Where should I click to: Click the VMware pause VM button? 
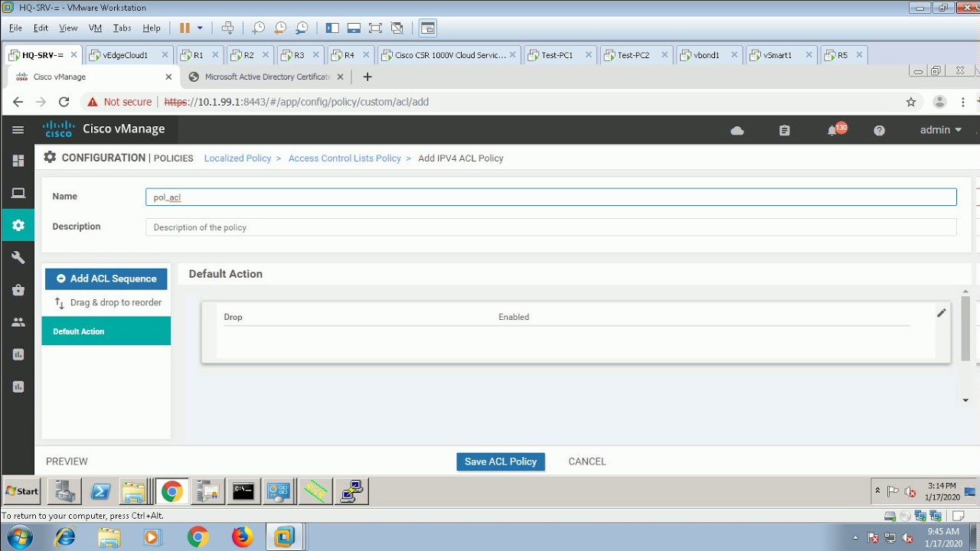pyautogui.click(x=185, y=28)
